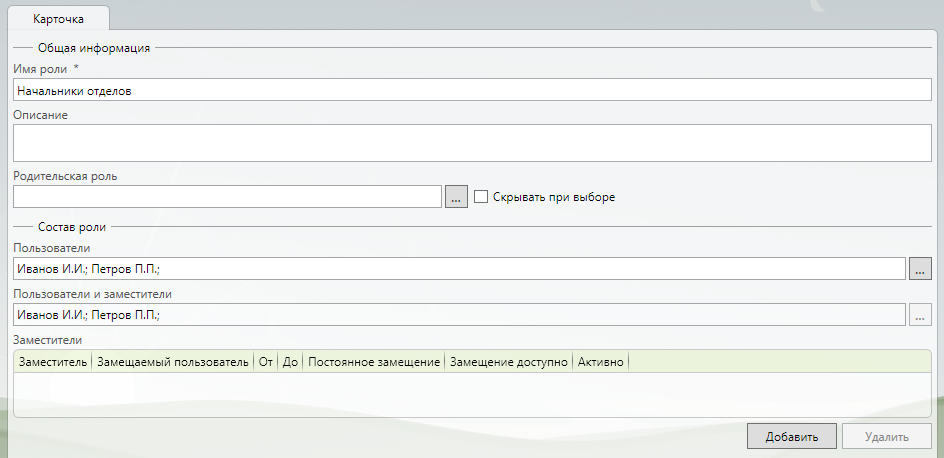
Task: Click the Пользователи field with Иванов И.И.
Action: [x=458, y=269]
